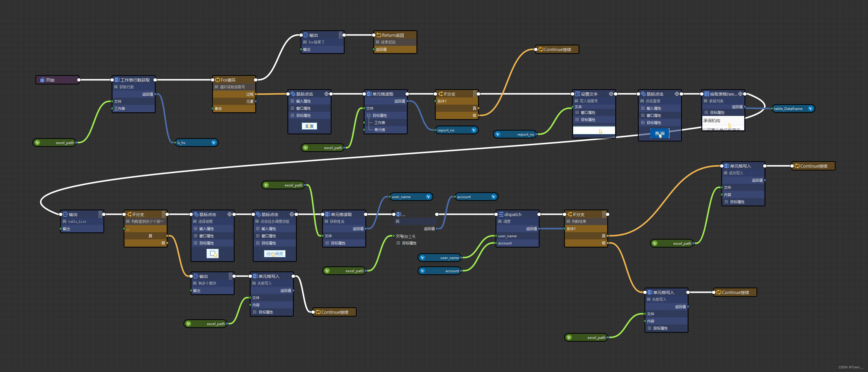Click the 拾取表格 node table icon
The image size is (868, 372).
pyautogui.click(x=707, y=94)
